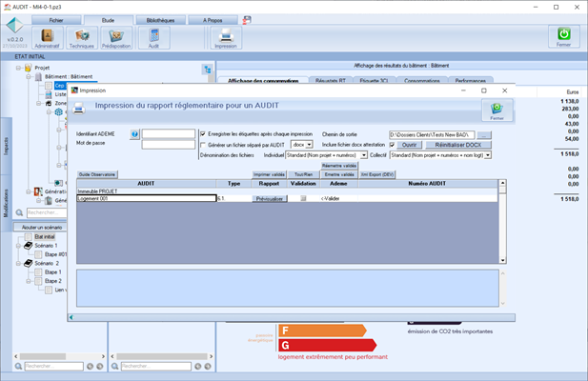Viewport: 588px width, 381px height.
Task: Click the Imprimer validés button
Action: [269, 174]
